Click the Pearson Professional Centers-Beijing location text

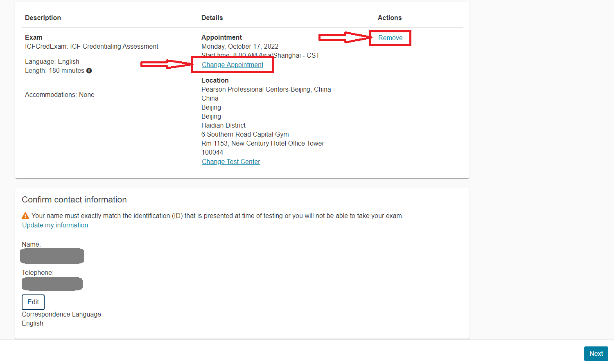pyautogui.click(x=266, y=89)
